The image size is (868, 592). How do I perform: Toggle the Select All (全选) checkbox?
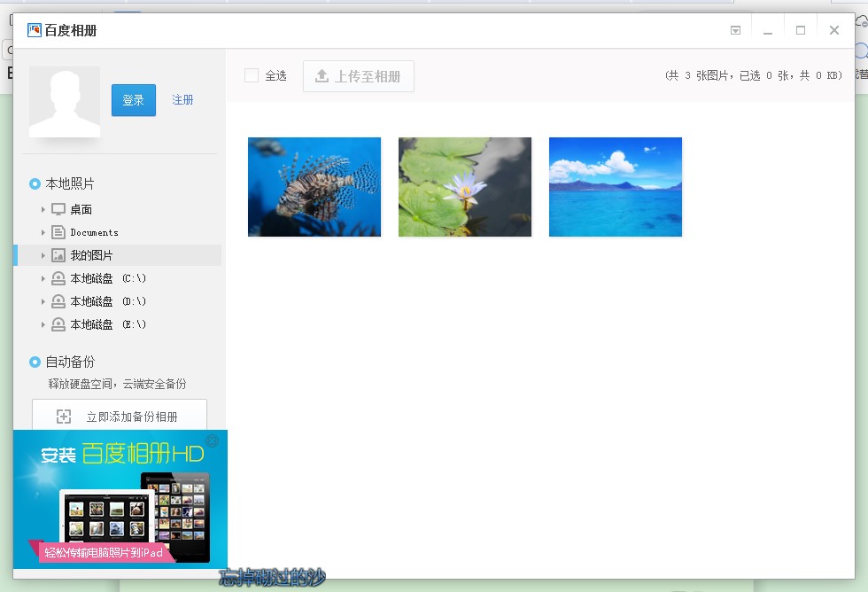252,76
